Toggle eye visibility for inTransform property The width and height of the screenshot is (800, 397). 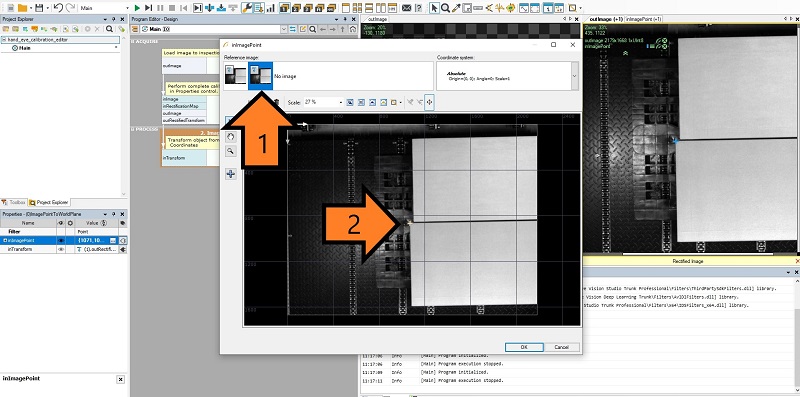[x=61, y=250]
